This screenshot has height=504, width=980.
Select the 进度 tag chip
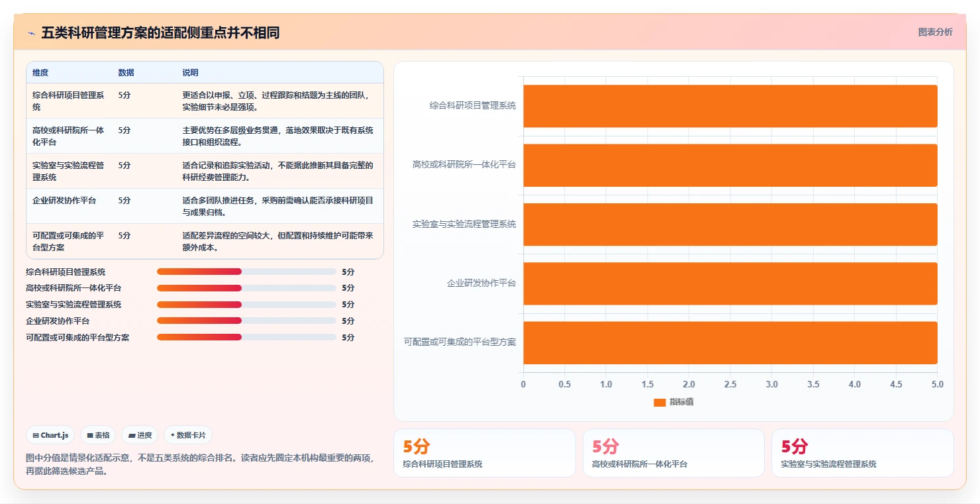point(140,435)
